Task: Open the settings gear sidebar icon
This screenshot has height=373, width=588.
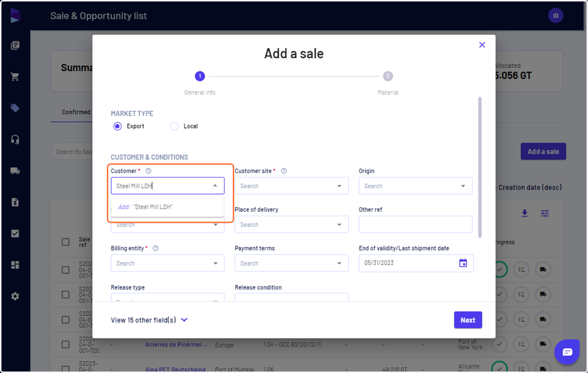Action: (x=15, y=296)
